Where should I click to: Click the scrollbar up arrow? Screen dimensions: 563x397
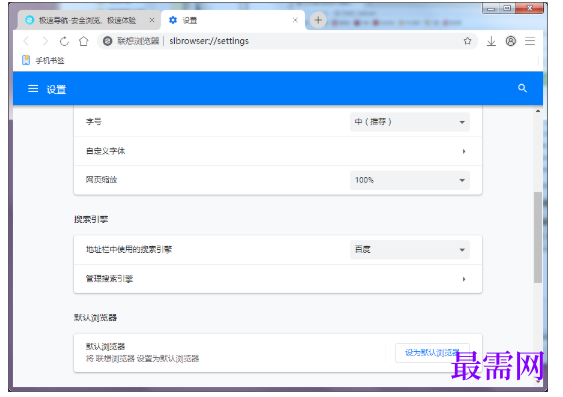(538, 111)
